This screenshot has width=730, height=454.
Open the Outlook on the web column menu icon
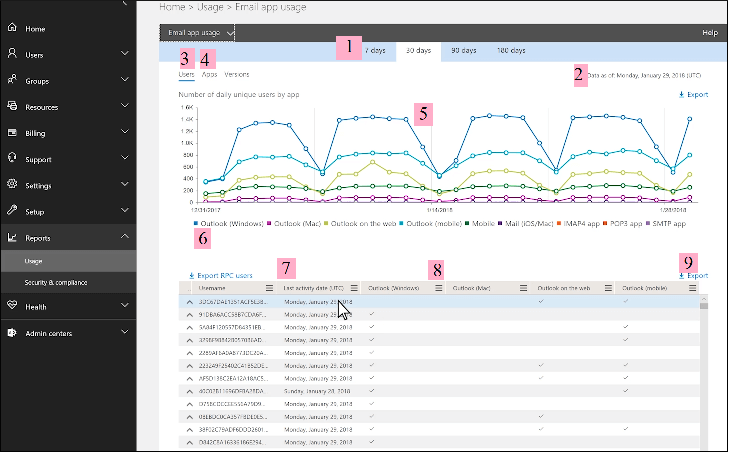coord(608,288)
